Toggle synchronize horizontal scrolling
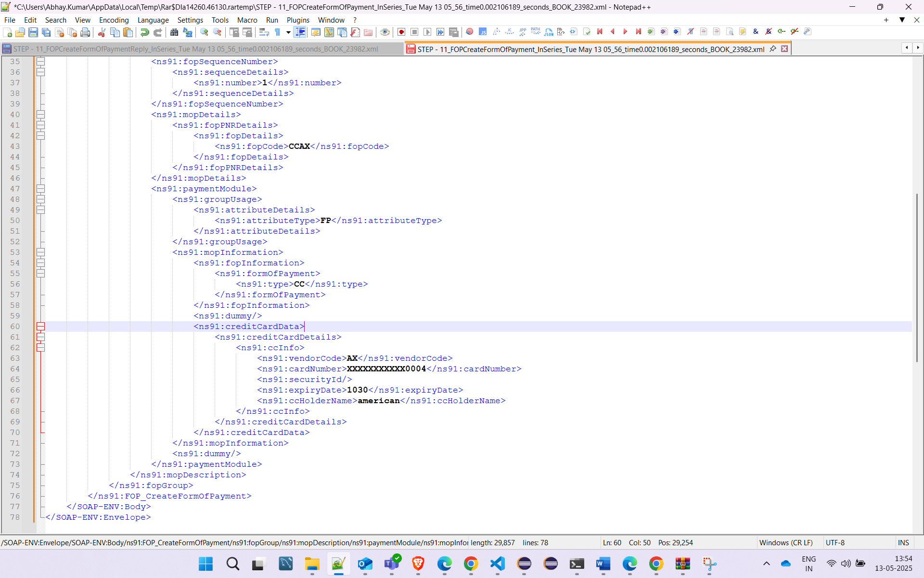The height and width of the screenshot is (578, 924). 247,32
